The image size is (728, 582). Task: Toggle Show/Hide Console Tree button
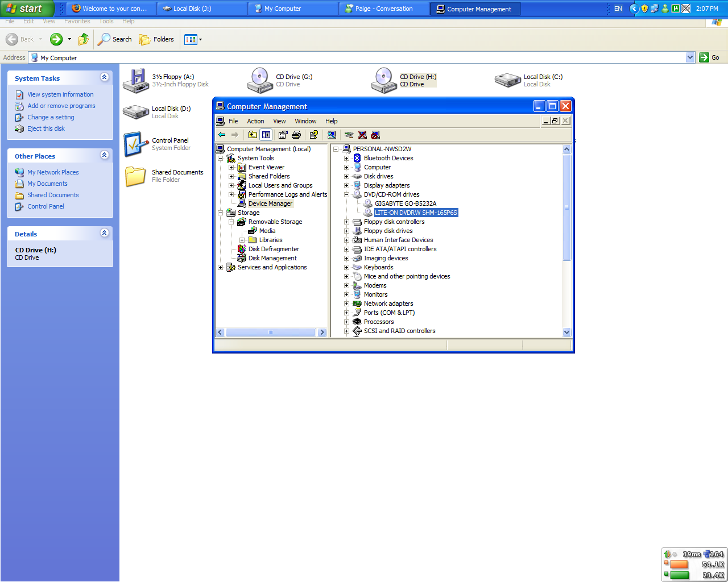(266, 135)
